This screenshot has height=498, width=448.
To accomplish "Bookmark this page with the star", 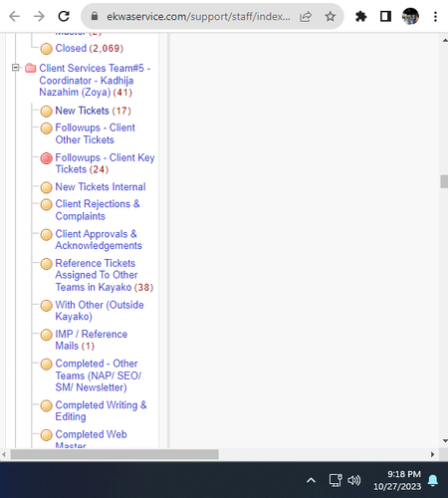I will tap(331, 16).
